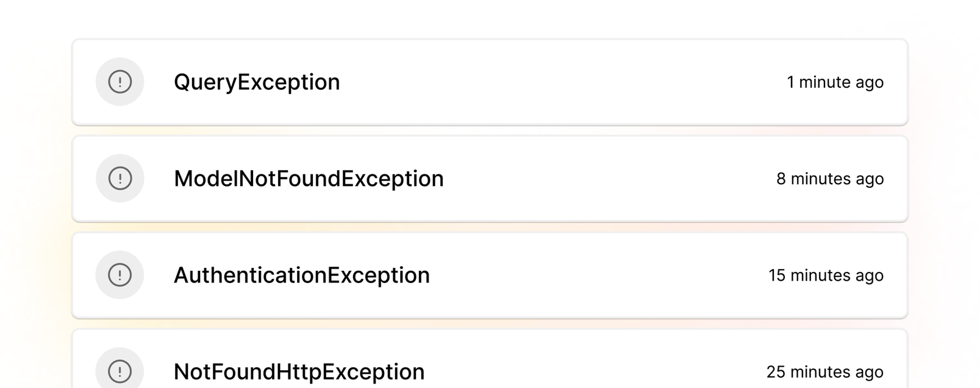
Task: Select the AuthenticationException card's empty middle area
Action: (598, 275)
